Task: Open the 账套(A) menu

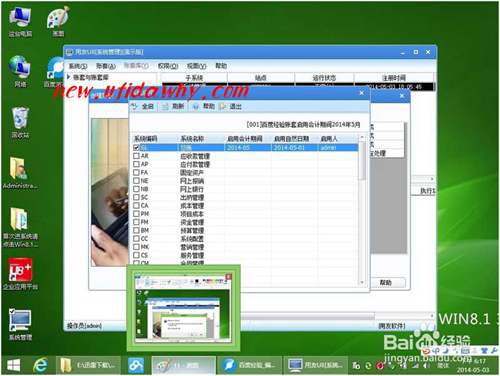Action: pyautogui.click(x=106, y=66)
